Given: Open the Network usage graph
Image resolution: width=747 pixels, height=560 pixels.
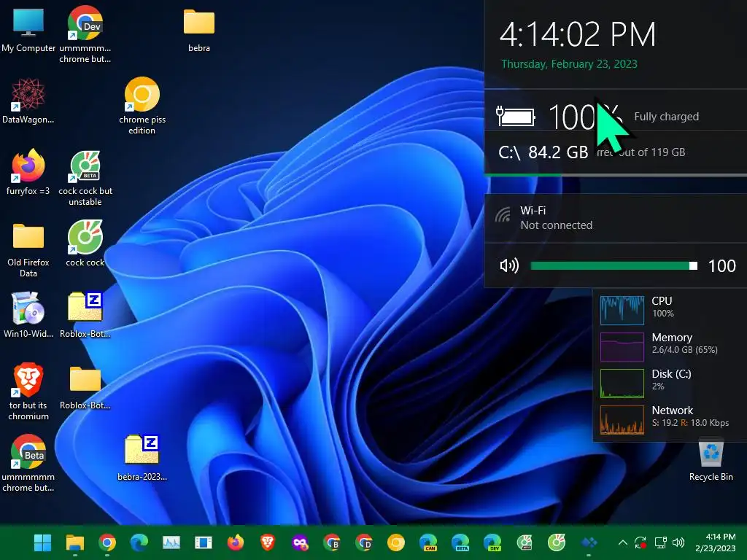Looking at the screenshot, I should [x=622, y=419].
